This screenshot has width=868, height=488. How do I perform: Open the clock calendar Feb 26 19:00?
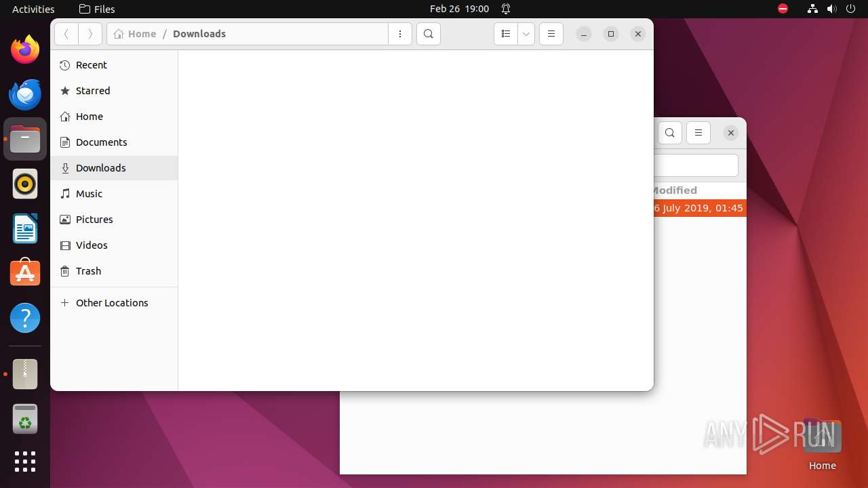click(x=459, y=9)
